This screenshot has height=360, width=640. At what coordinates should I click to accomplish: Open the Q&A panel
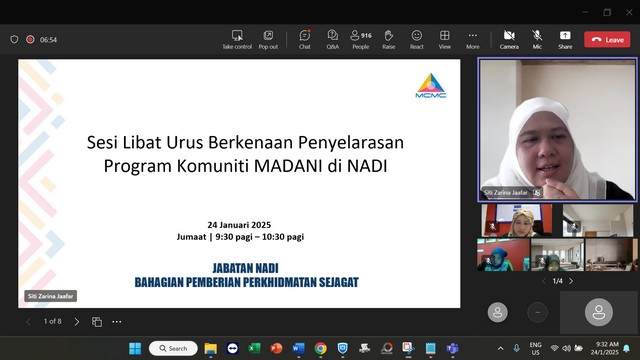coord(333,40)
